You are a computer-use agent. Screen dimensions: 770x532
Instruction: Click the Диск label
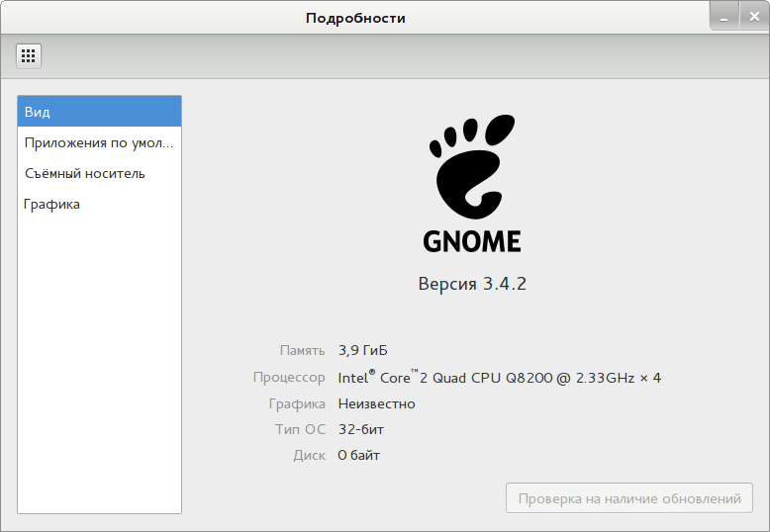coord(310,456)
